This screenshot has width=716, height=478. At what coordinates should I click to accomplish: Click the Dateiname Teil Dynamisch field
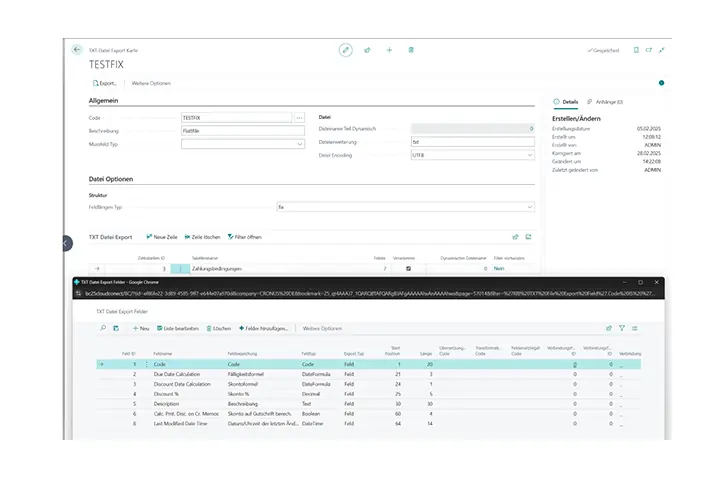coord(473,129)
